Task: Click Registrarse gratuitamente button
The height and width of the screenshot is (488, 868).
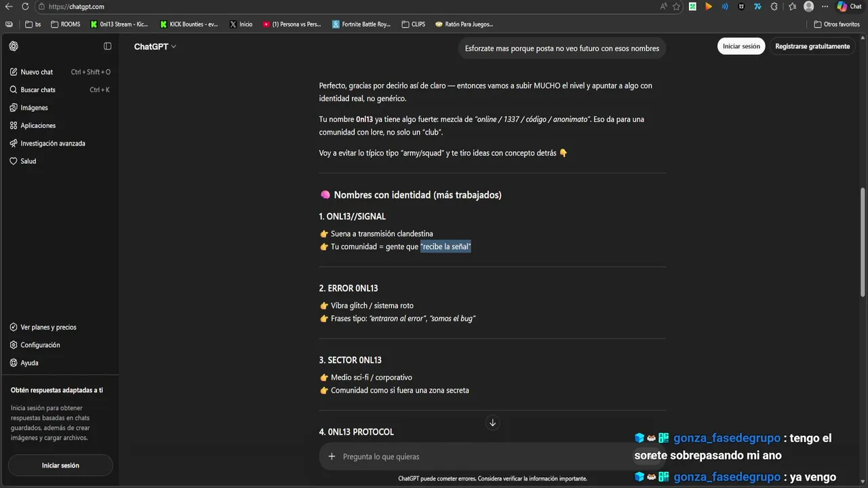Action: (x=812, y=46)
